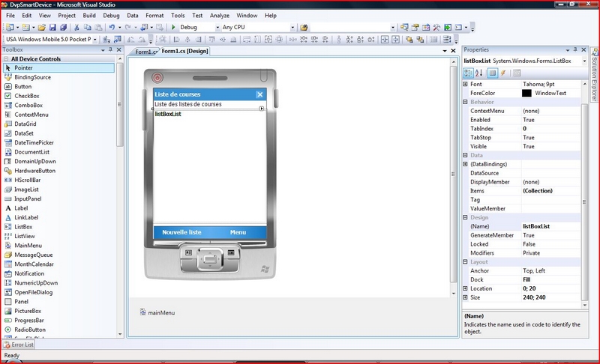Screen dimensions: 600x364
Task: Click the Start Debugging play icon
Action: (x=173, y=28)
